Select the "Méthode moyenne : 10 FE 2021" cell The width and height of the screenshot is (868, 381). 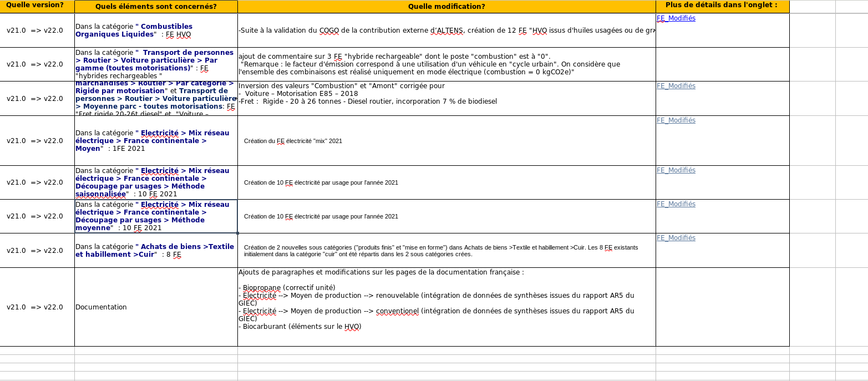pyautogui.click(x=156, y=216)
